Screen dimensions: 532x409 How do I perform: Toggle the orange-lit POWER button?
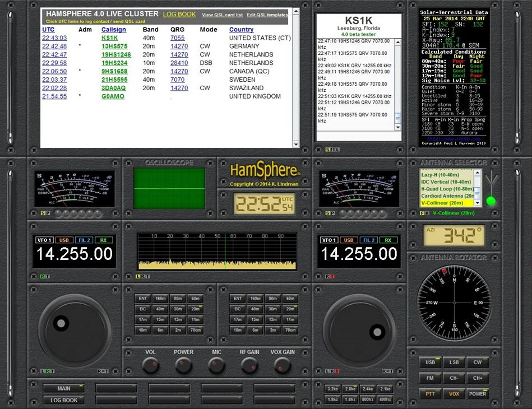(478, 394)
